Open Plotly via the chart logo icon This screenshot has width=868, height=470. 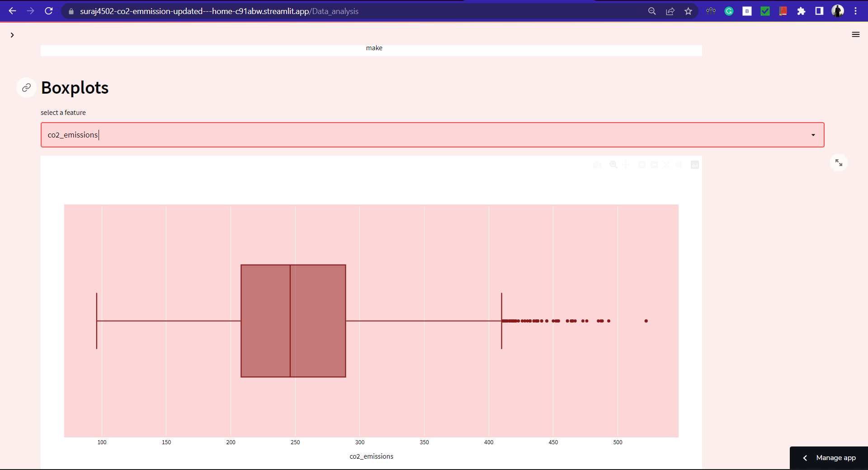[695, 165]
